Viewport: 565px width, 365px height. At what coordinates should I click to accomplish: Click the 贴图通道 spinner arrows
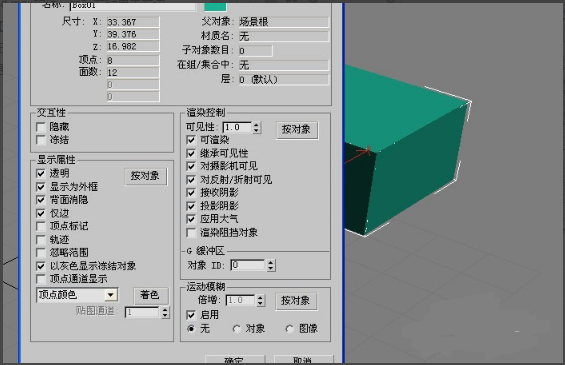[x=165, y=312]
